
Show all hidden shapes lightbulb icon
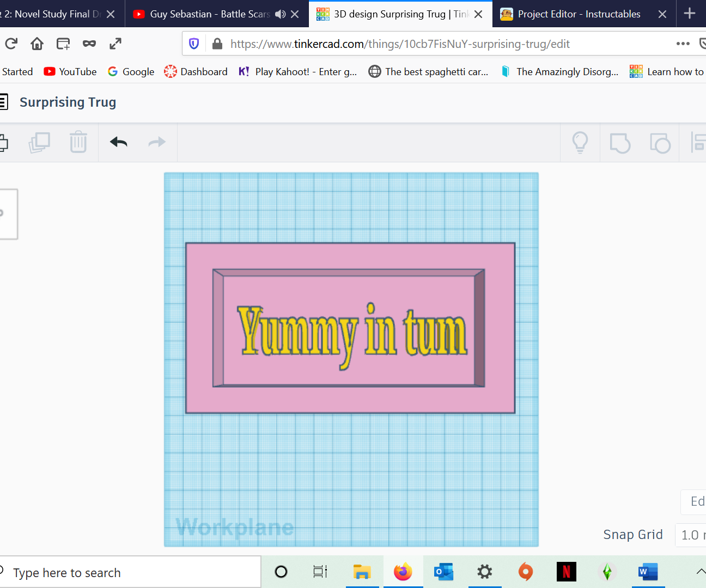[580, 143]
